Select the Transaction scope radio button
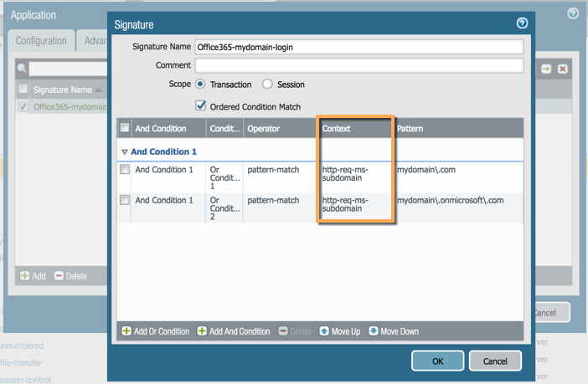588x384 pixels. 200,84
